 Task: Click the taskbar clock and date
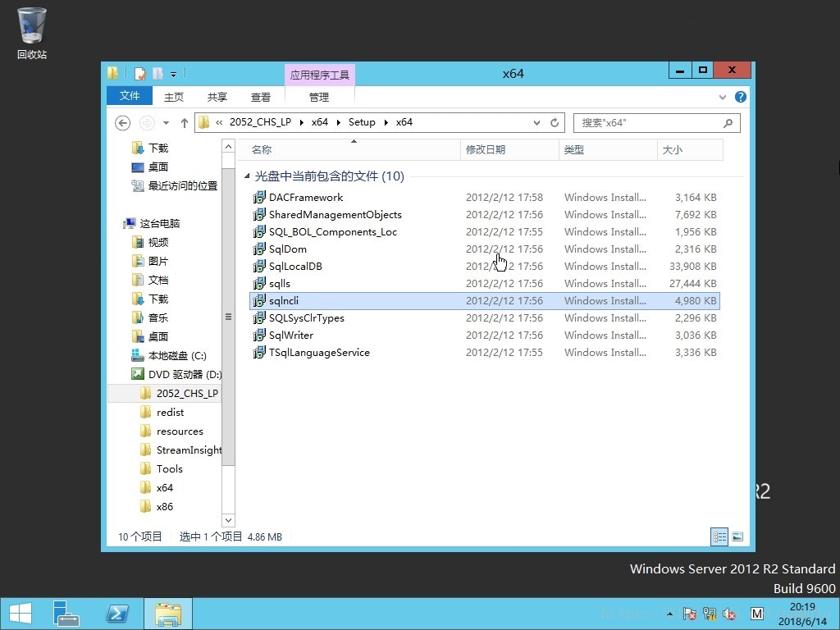[802, 614]
